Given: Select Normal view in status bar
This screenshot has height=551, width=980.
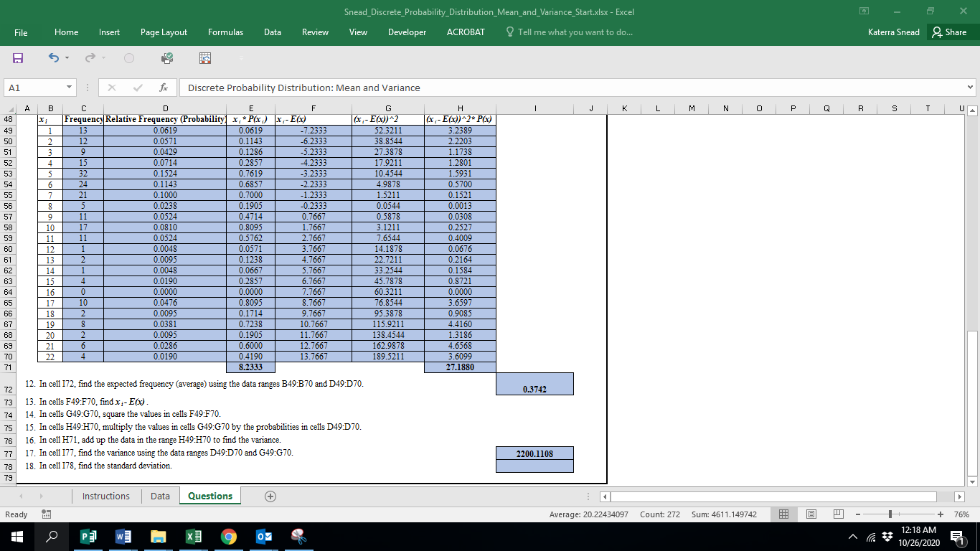Looking at the screenshot, I should [783, 514].
